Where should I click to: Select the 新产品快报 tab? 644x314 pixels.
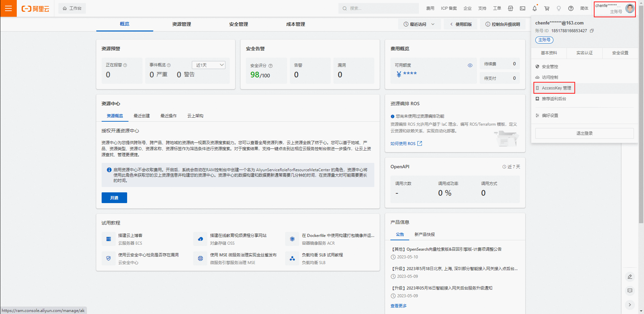tap(425, 235)
